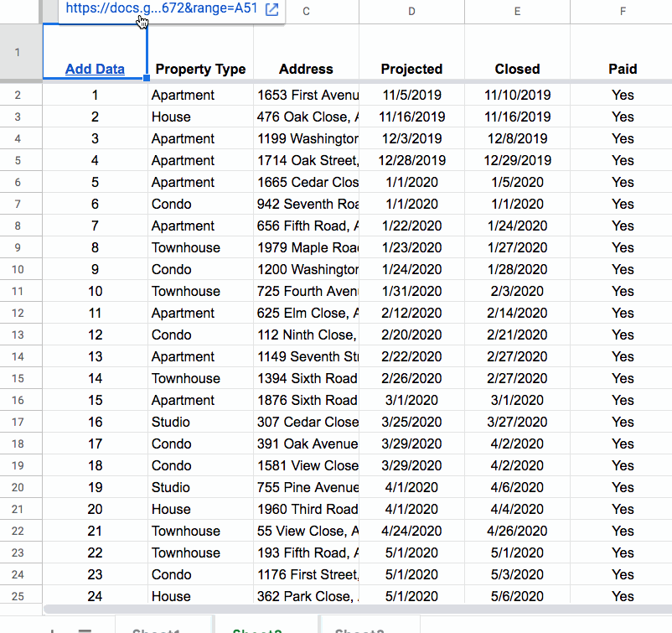Image resolution: width=672 pixels, height=633 pixels.
Task: Click the horizontal scrollbar below the grid
Action: point(358,610)
